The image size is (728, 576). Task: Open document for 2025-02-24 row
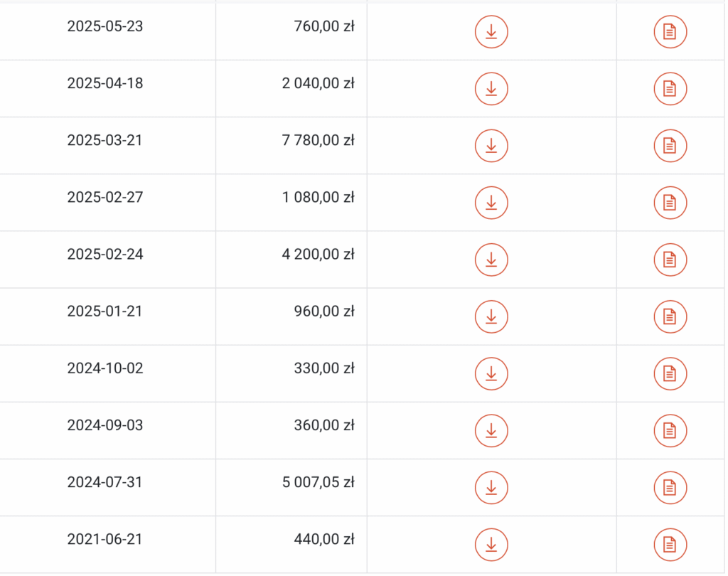click(670, 260)
